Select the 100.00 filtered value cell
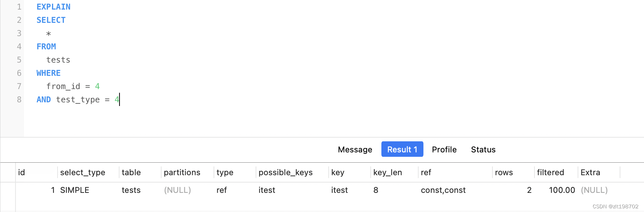This screenshot has height=212, width=644. click(x=562, y=190)
